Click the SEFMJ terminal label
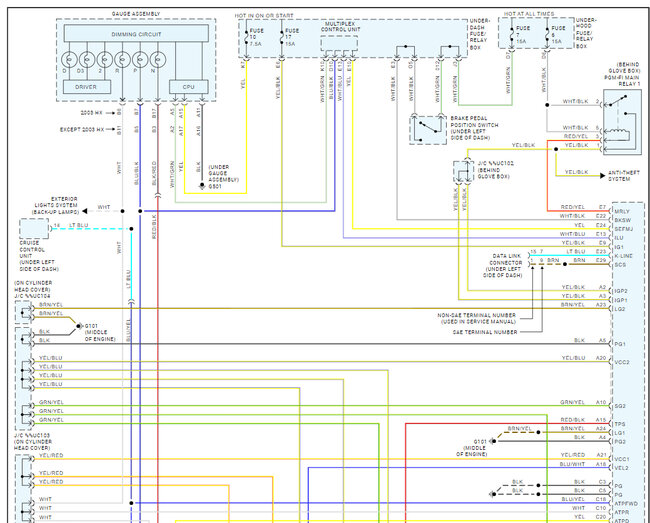The image size is (650, 523). point(623,229)
